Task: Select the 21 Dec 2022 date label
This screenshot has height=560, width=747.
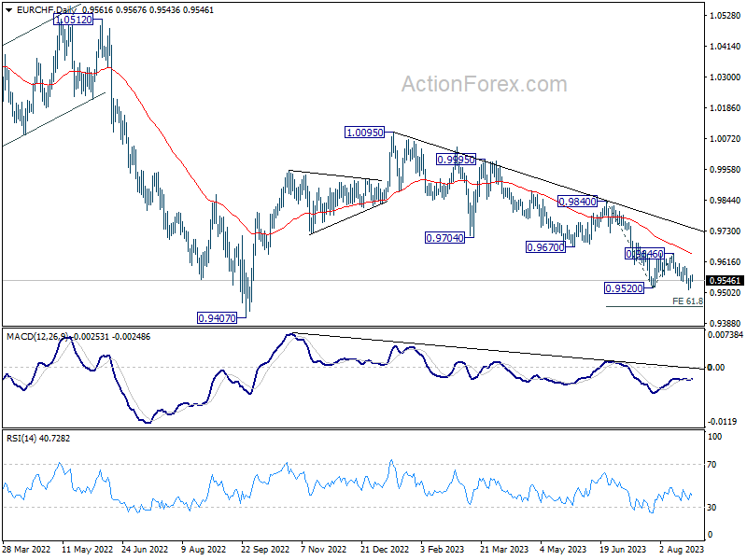Action: click(385, 549)
